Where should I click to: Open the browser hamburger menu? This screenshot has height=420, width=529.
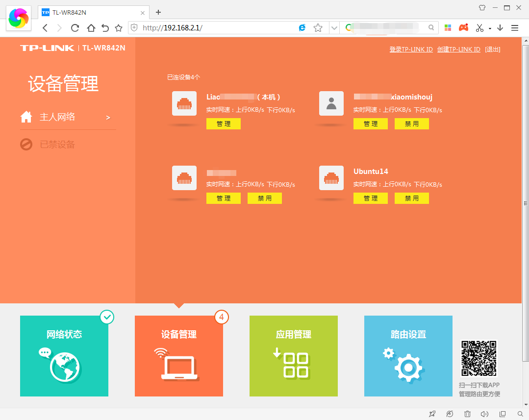coord(515,28)
